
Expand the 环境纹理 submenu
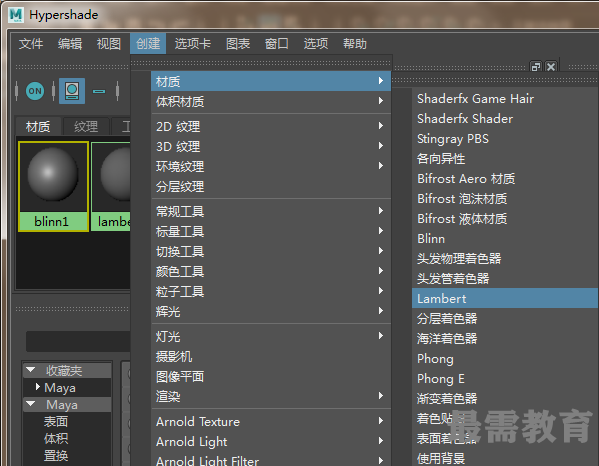coord(271,166)
